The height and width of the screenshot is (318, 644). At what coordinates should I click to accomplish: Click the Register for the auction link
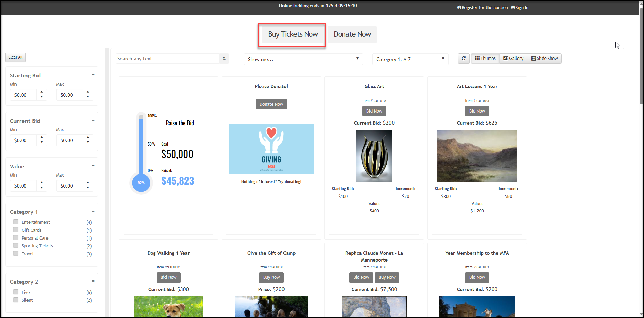point(485,7)
